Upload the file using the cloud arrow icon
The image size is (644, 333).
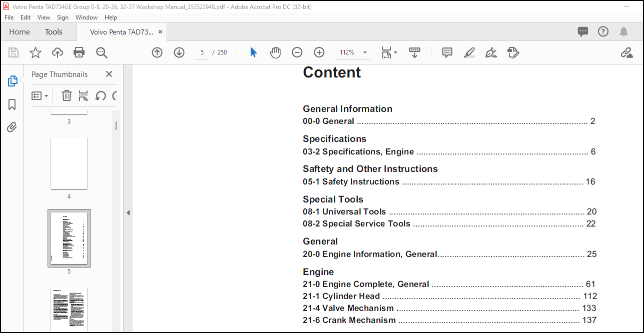[58, 52]
